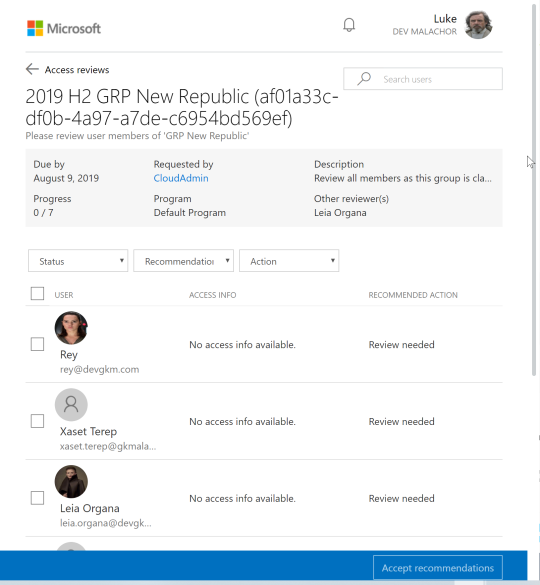Screen dimensions: 540x585
Task: Click Review needed for Rey
Action: [x=402, y=344]
